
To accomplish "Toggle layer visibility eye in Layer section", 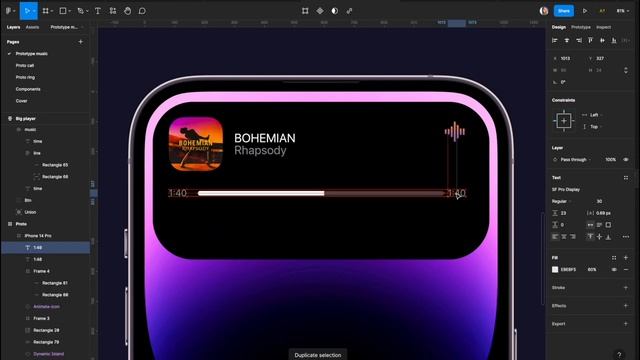I will (626, 160).
